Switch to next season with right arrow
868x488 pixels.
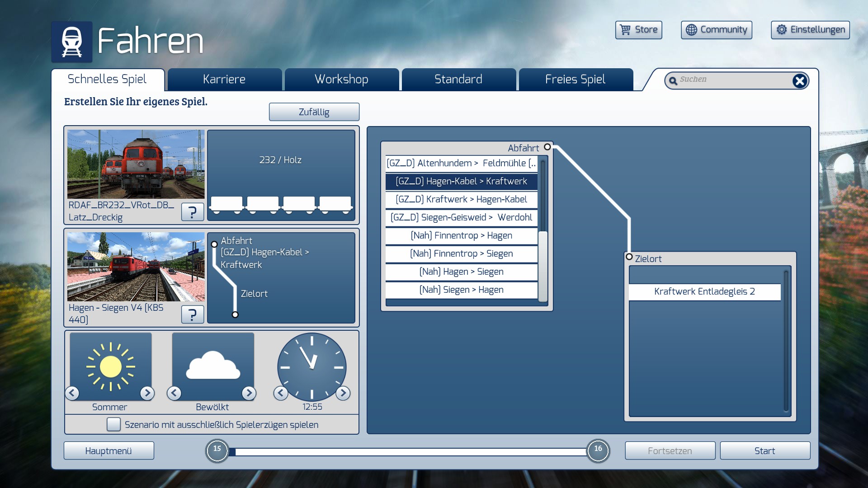147,393
